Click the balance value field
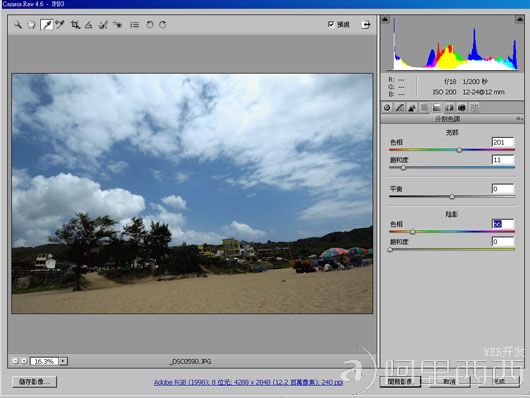The width and height of the screenshot is (530, 398). [503, 189]
